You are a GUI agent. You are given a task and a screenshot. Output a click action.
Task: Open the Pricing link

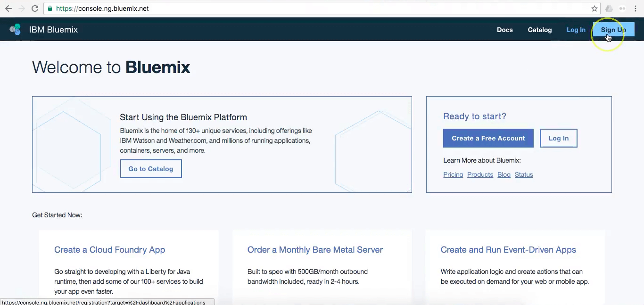point(453,174)
